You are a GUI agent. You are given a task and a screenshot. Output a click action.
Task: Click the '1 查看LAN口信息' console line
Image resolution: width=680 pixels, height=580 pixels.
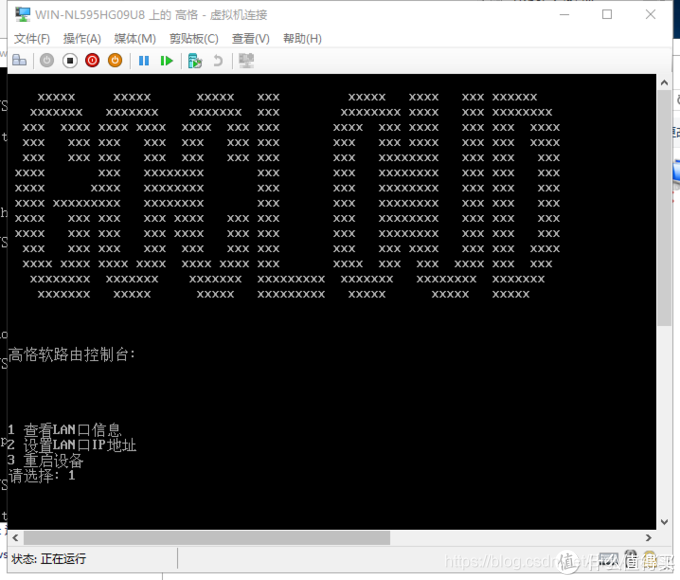tap(65, 429)
